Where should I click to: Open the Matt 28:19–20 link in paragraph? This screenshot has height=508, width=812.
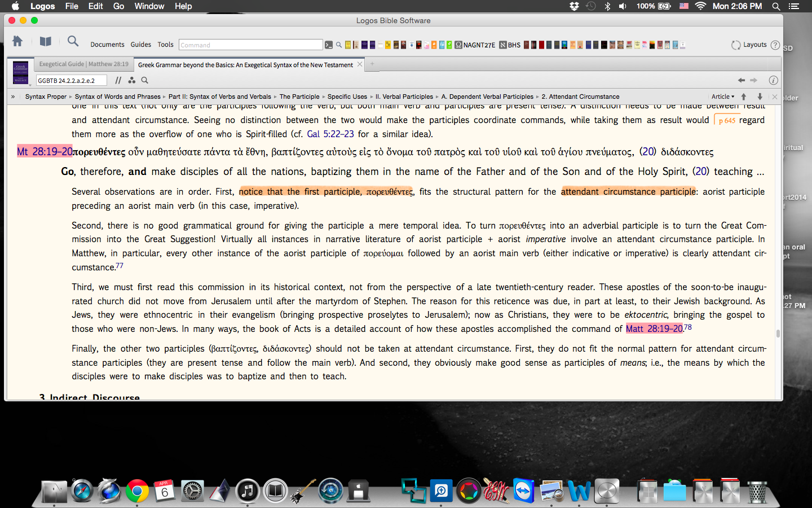pos(654,329)
